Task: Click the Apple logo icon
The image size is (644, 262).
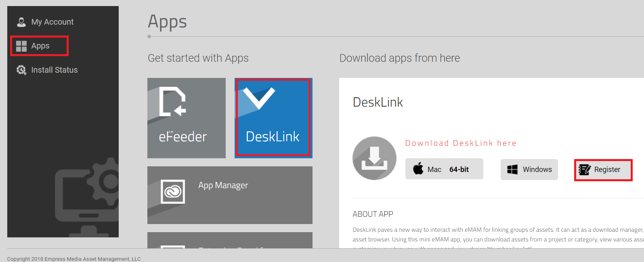Action: (418, 169)
